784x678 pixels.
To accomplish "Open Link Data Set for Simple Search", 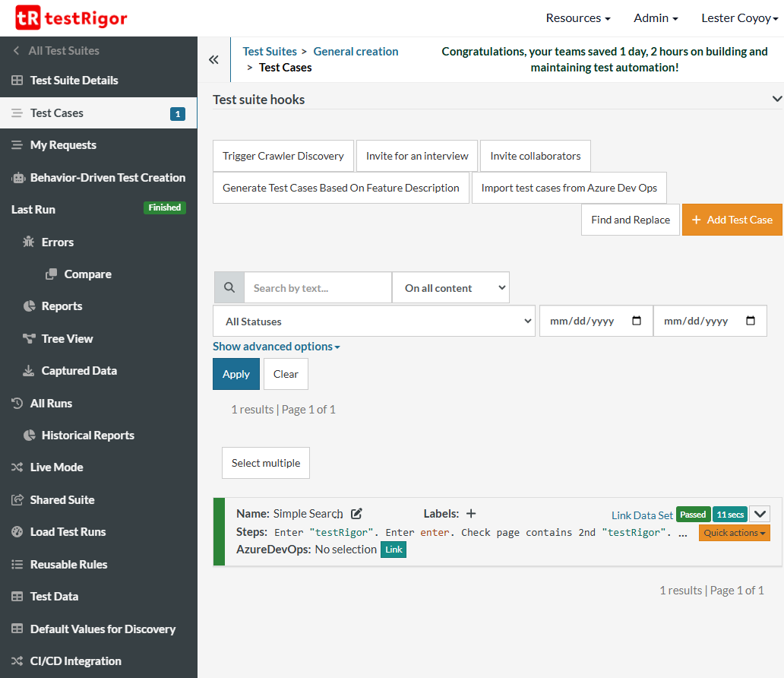I will 642,515.
